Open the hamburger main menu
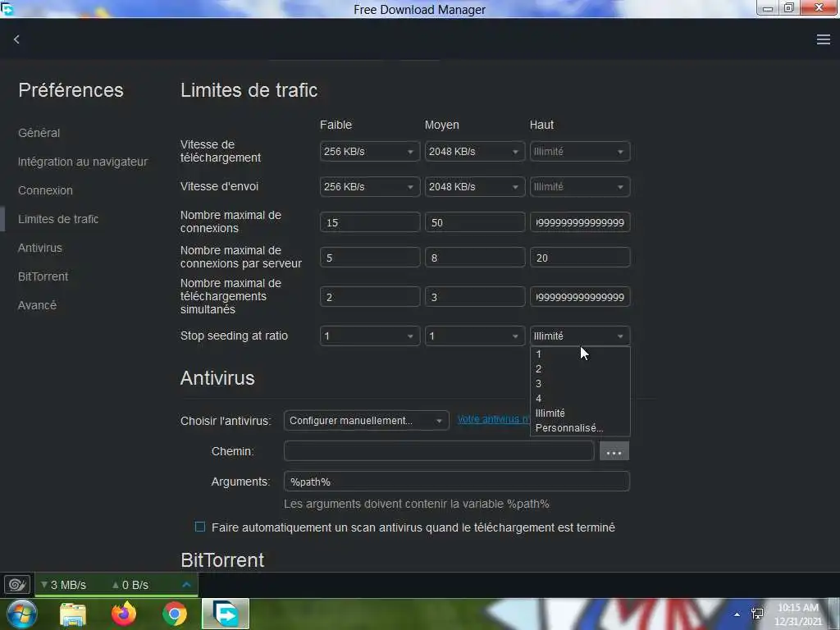The height and width of the screenshot is (630, 840). click(824, 39)
